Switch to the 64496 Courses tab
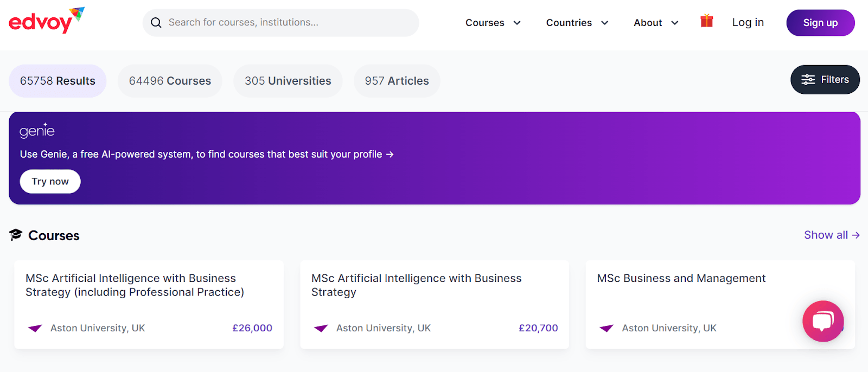Image resolution: width=868 pixels, height=372 pixels. (170, 81)
